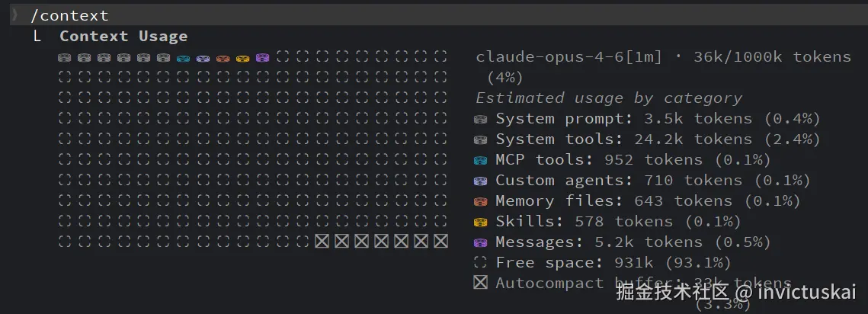Click the orange Memory files legend icon
The width and height of the screenshot is (868, 314).
point(481,201)
